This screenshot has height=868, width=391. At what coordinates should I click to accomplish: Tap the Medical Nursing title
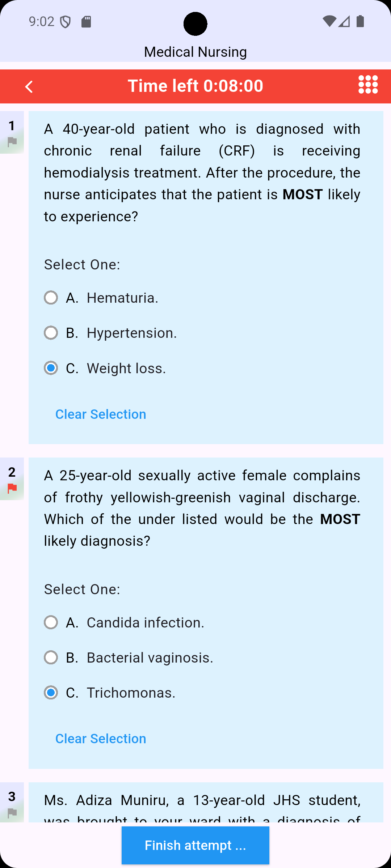point(195,52)
